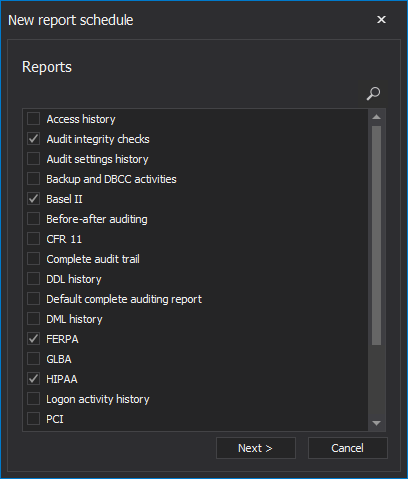
Task: Select Backup and DBCC activities
Action: (33, 179)
